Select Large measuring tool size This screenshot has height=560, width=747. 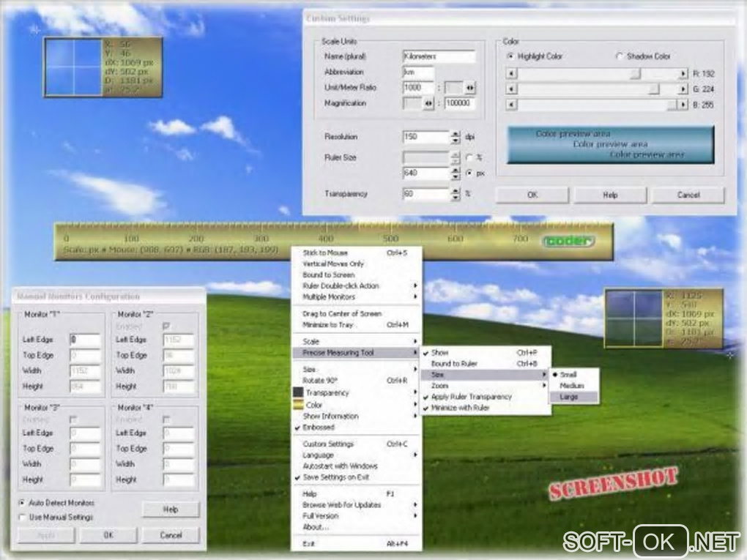click(x=573, y=397)
